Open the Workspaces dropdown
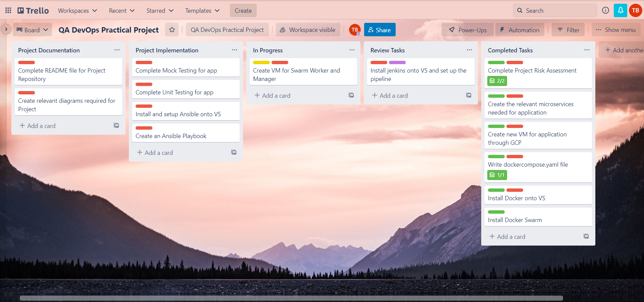 [78, 10]
